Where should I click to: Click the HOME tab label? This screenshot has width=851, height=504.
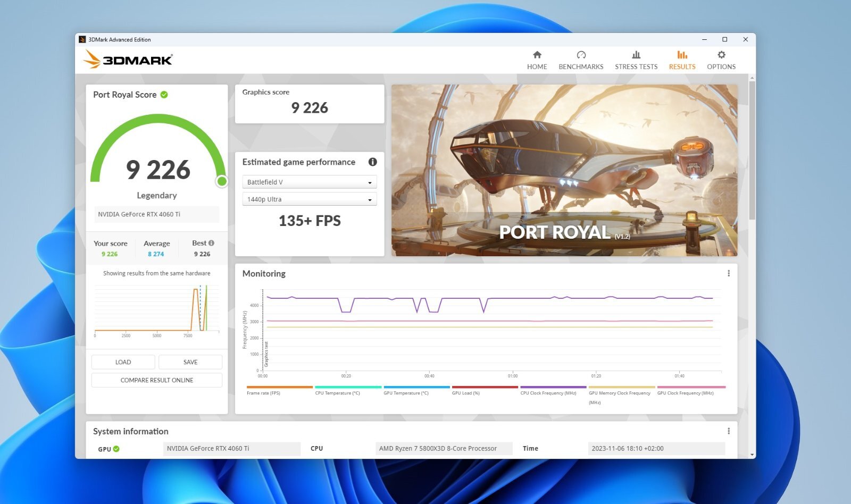click(537, 67)
